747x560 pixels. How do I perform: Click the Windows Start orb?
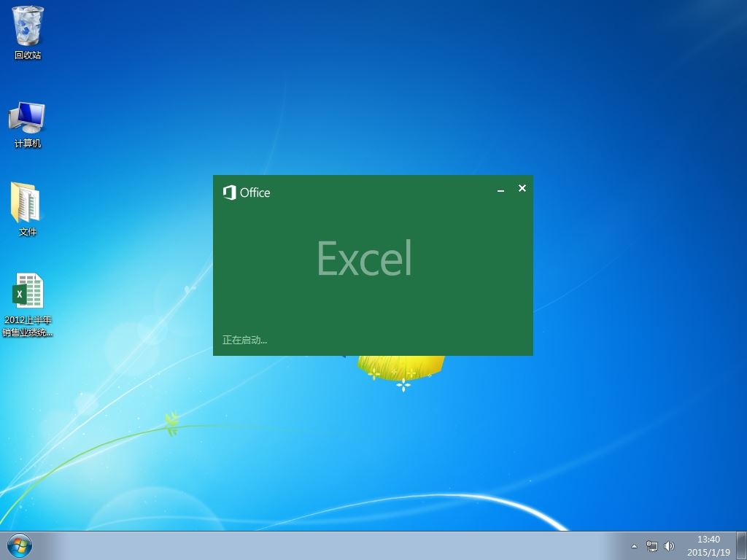tap(20, 545)
